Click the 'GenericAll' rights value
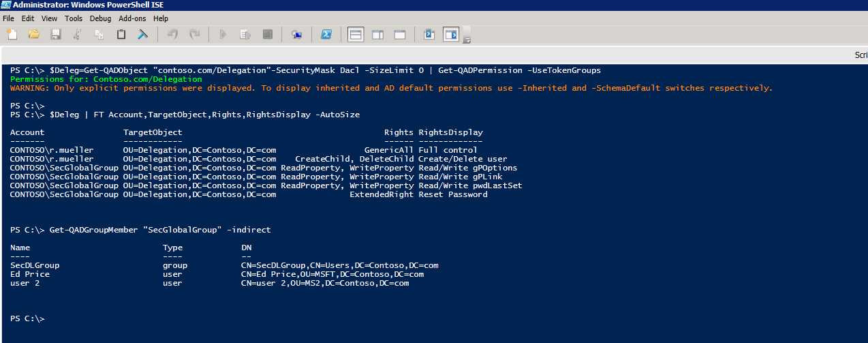The image size is (868, 343). pyautogui.click(x=389, y=150)
